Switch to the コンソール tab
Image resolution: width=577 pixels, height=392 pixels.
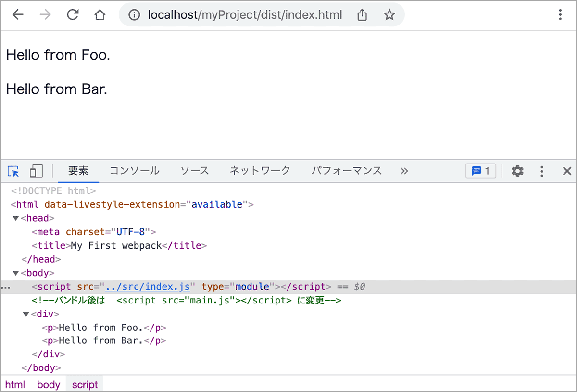pos(134,171)
